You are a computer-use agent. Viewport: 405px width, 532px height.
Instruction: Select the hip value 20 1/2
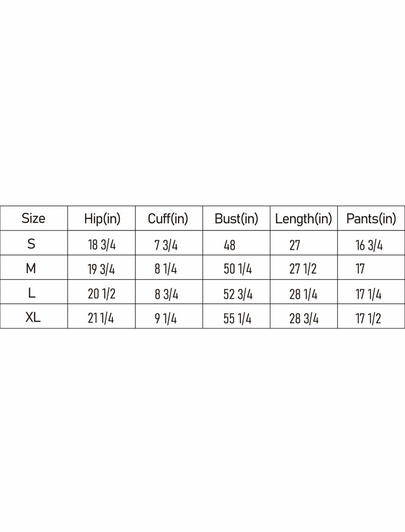pyautogui.click(x=101, y=294)
